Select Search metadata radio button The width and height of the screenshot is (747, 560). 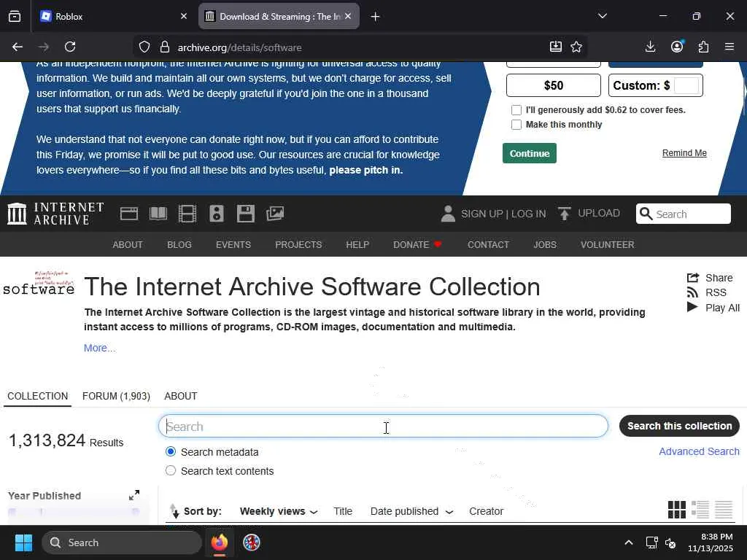click(x=171, y=451)
